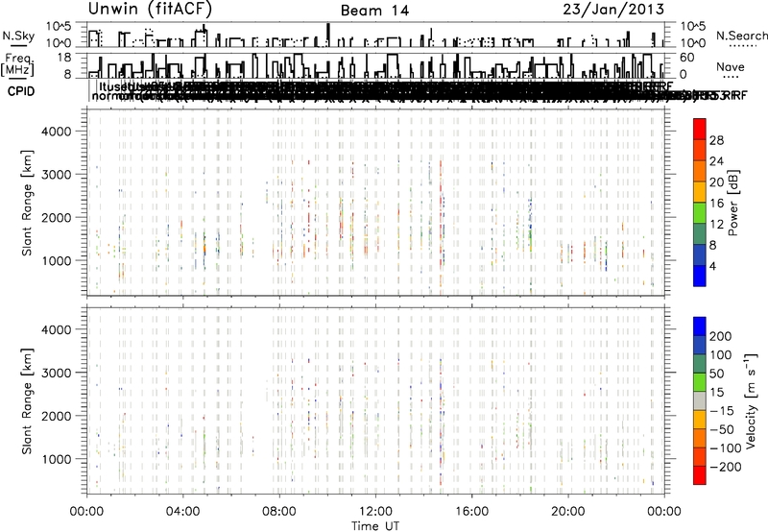
Task: Click the "Time UT" axis title
Action: click(375, 525)
